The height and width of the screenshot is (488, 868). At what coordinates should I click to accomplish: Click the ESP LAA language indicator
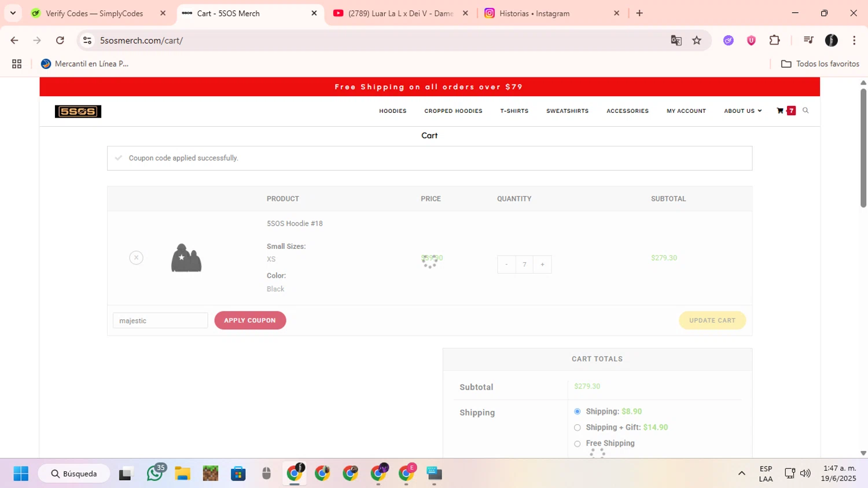pyautogui.click(x=766, y=474)
